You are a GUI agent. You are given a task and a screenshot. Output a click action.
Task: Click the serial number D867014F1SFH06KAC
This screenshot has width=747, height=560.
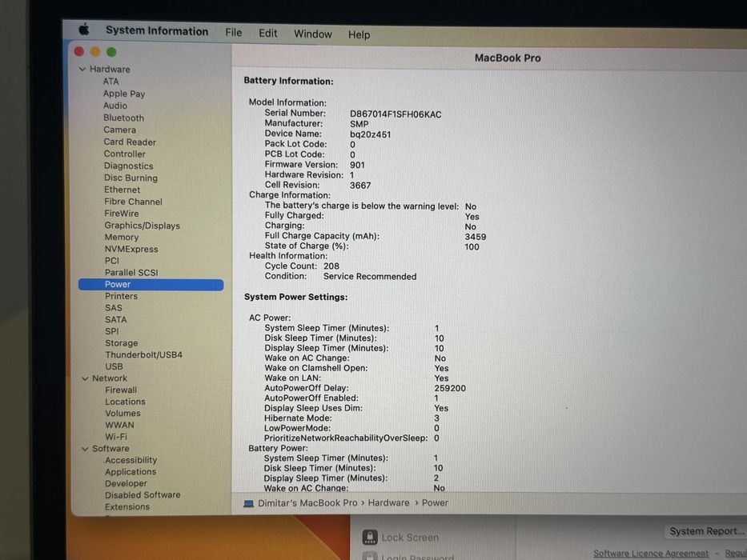click(396, 114)
